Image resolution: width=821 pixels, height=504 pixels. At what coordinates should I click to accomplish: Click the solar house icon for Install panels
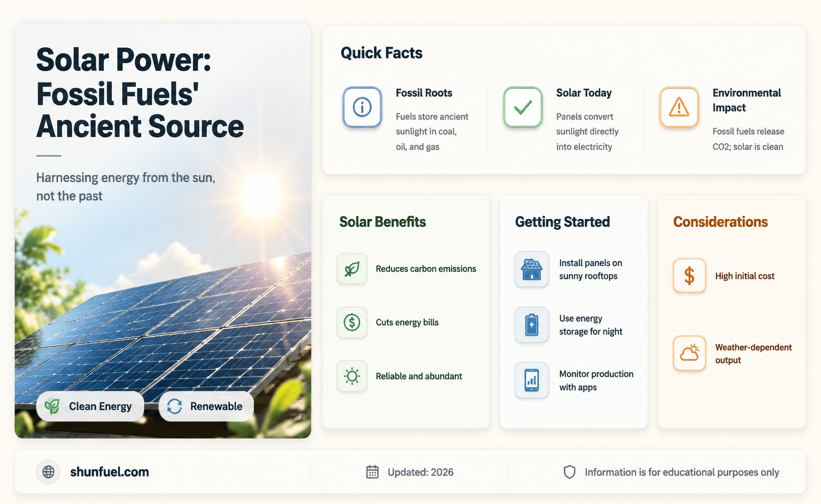[x=532, y=269]
